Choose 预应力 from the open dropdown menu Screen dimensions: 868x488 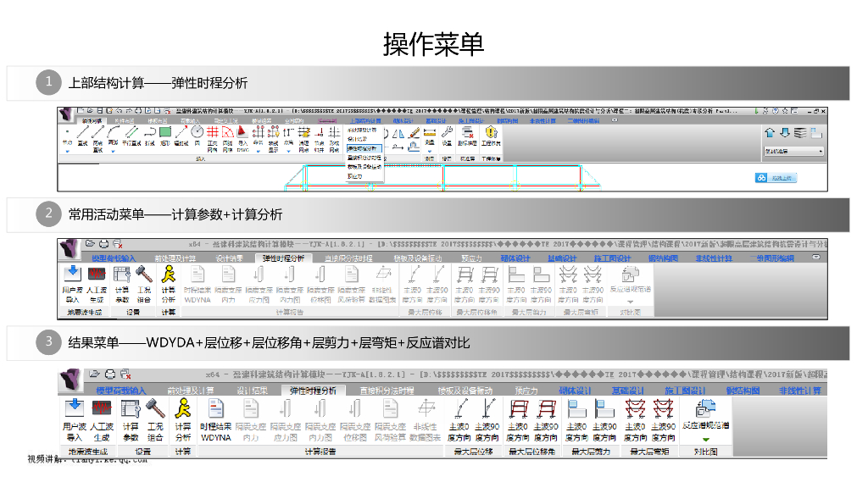(x=355, y=176)
